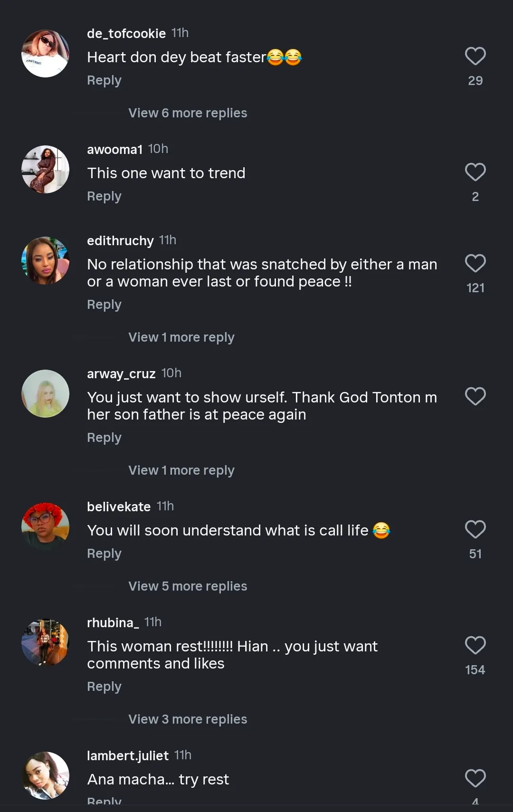Expand 'View 6 more replies' under de_tofcookie
Screen dimensions: 513x812
[188, 113]
